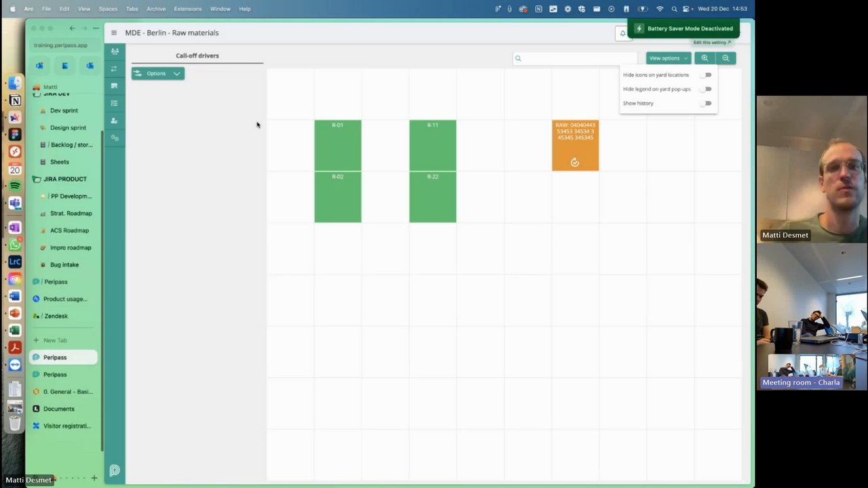The width and height of the screenshot is (868, 488).
Task: Toggle Hide legend on yard pop-ups
Action: click(x=707, y=89)
